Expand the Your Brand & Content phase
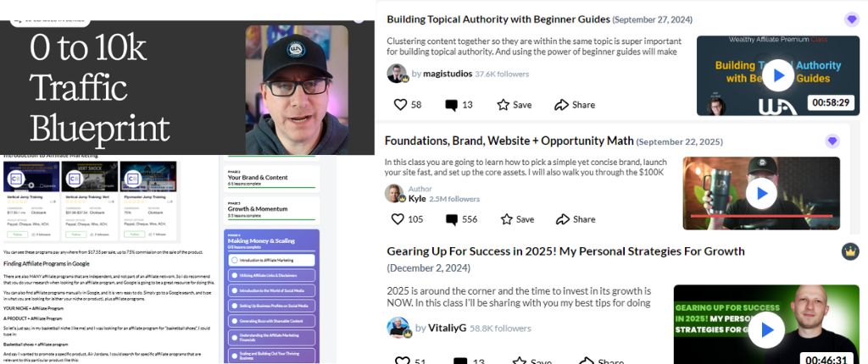Screen dimensions: 868x364 pos(271,178)
